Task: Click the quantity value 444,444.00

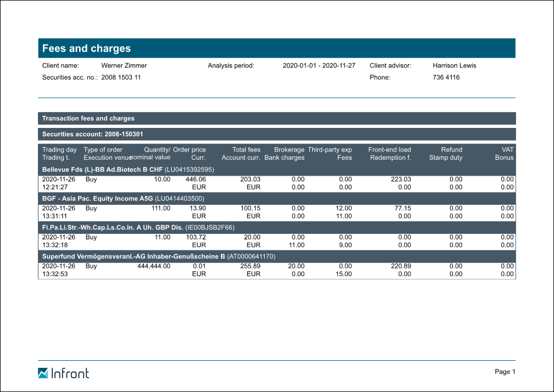Action: (153, 266)
